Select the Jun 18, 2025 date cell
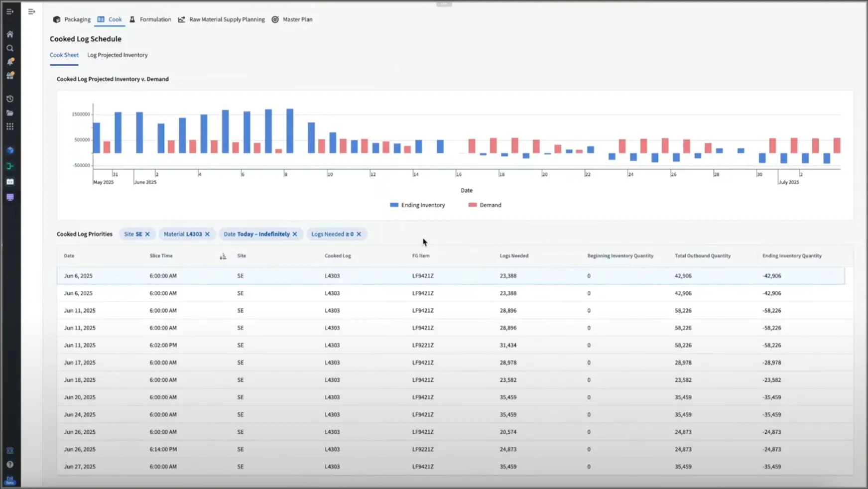Screen dimensions: 868x489 point(79,380)
